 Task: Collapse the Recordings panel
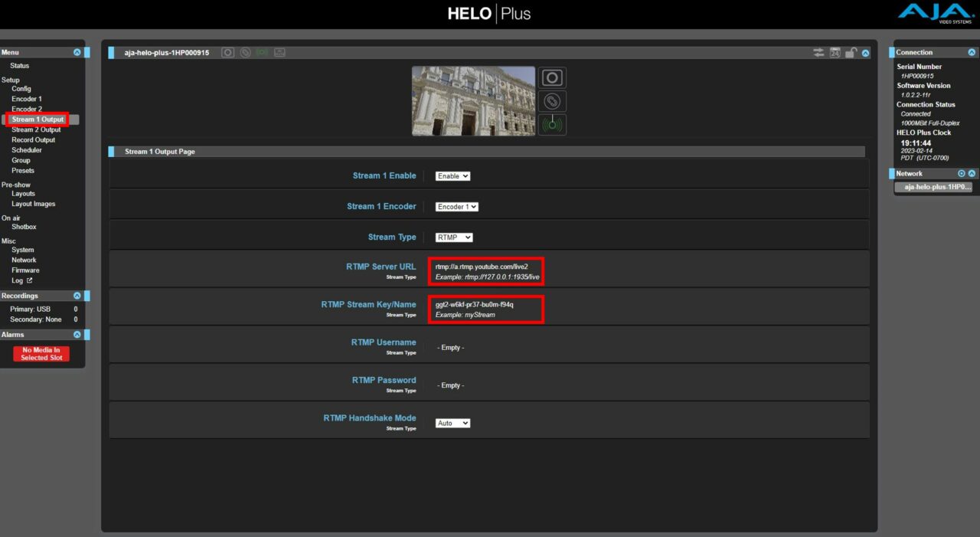coord(77,296)
